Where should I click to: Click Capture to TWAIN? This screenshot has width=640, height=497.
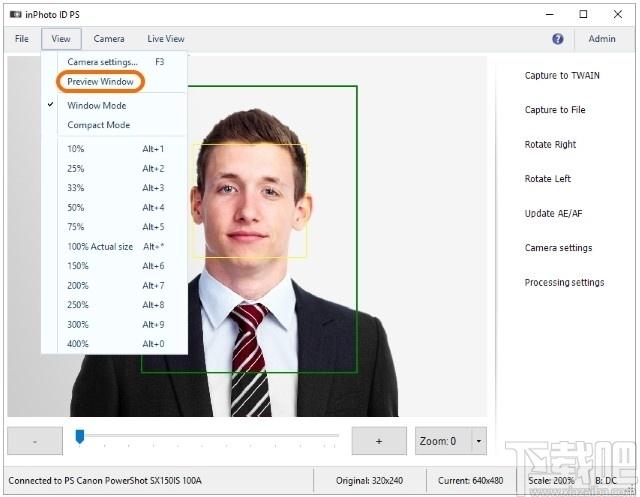click(562, 75)
